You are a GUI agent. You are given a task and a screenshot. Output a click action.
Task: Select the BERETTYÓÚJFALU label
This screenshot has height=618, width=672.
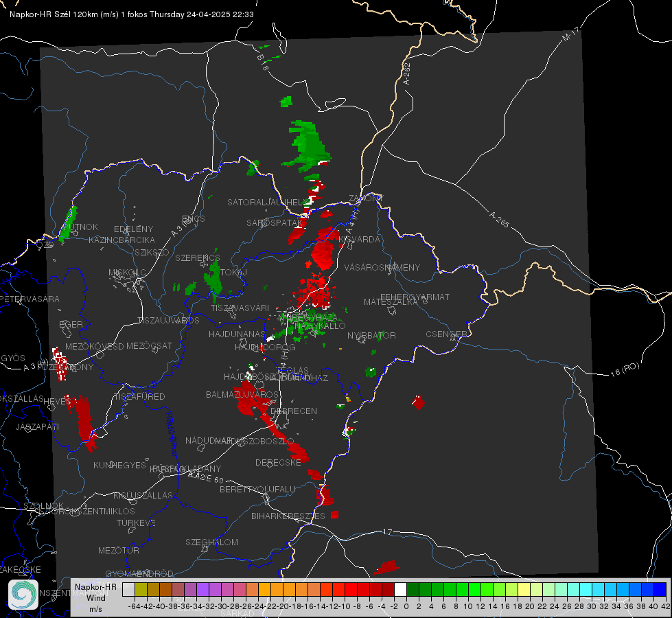[257, 489]
